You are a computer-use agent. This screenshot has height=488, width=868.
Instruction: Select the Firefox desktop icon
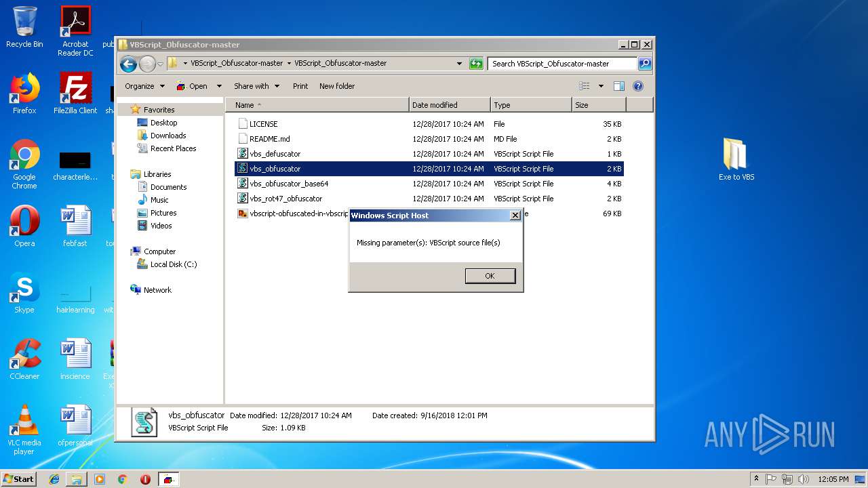[x=24, y=94]
